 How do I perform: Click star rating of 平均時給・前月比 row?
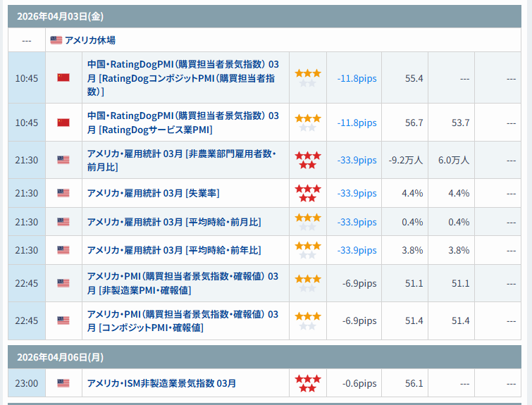[308, 222]
